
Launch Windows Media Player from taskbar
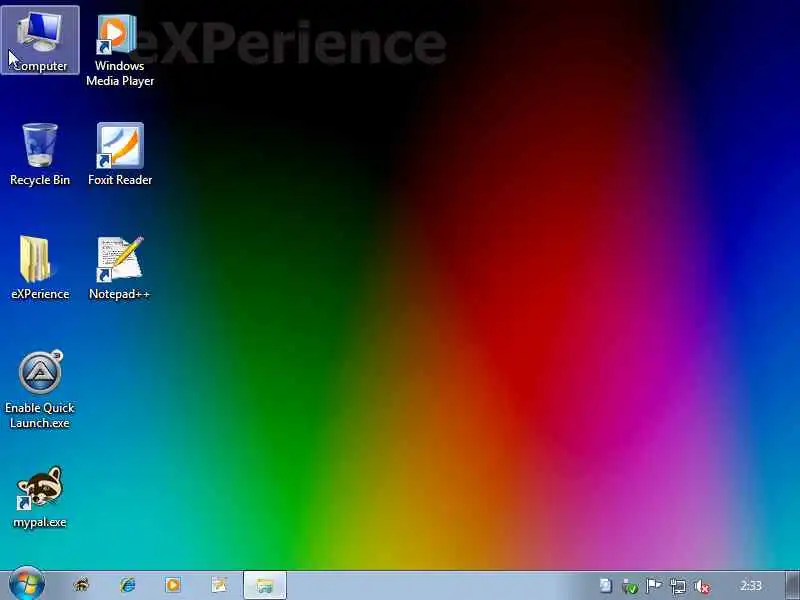point(173,585)
